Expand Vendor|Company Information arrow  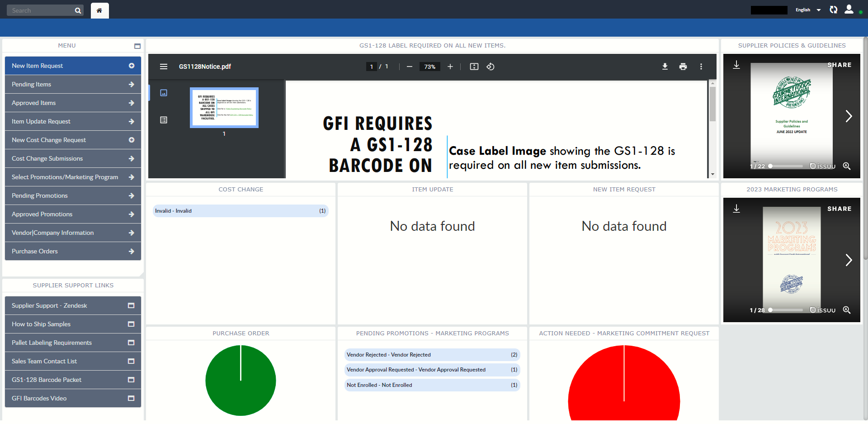pos(132,233)
